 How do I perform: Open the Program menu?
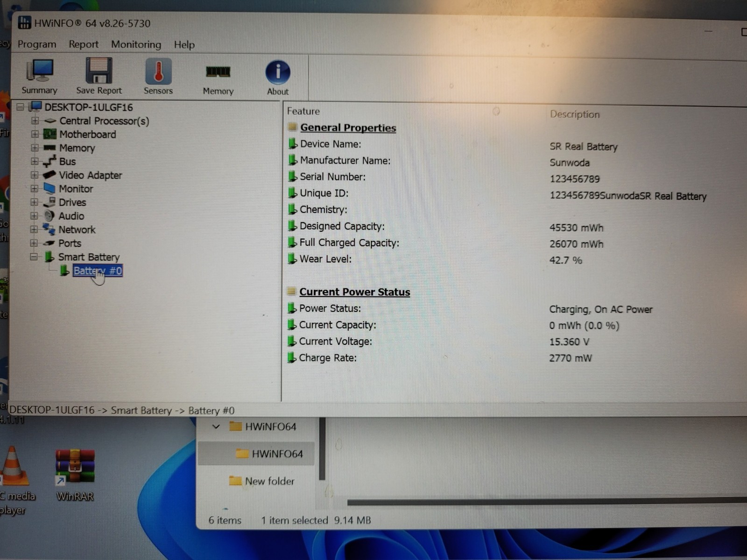coord(37,44)
